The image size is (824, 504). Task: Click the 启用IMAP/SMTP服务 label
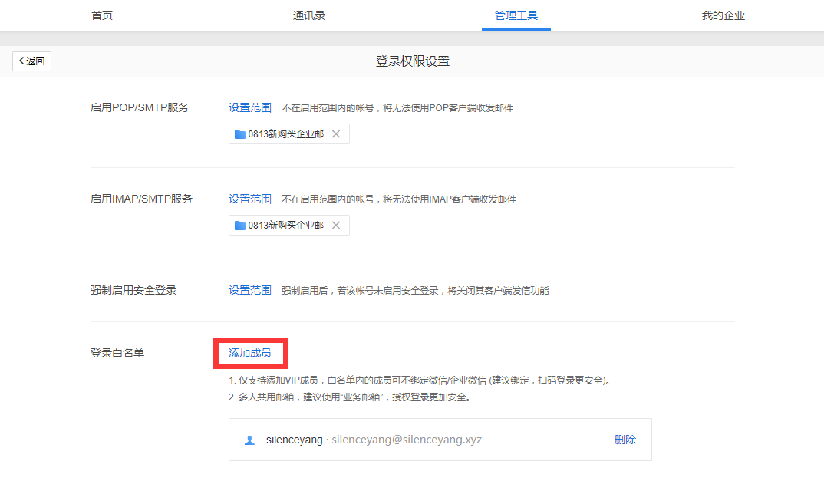141,199
